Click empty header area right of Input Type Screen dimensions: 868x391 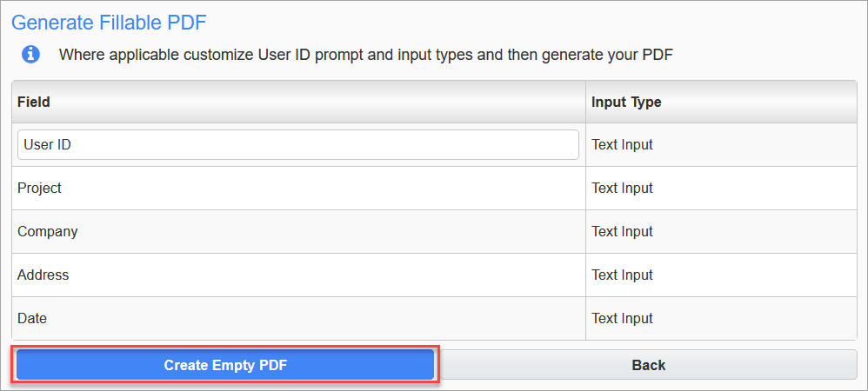765,102
